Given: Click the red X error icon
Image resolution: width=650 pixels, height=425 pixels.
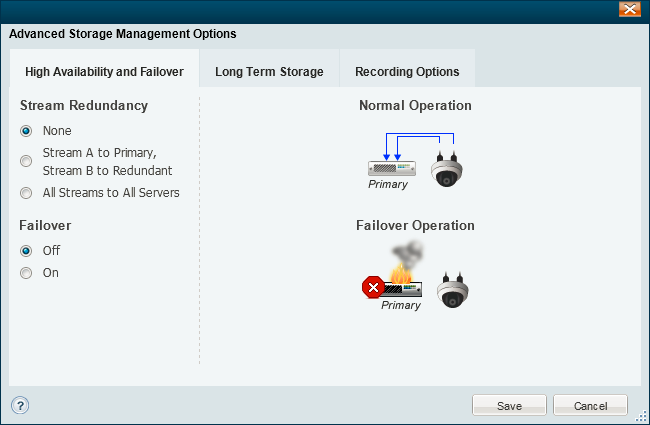Looking at the screenshot, I should [x=373, y=287].
